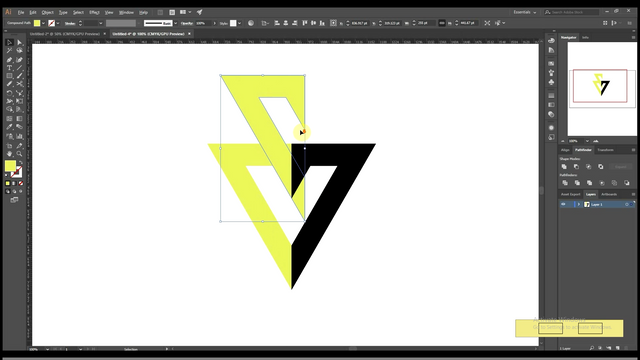Open the Effect menu
640x360 pixels.
pos(94,13)
